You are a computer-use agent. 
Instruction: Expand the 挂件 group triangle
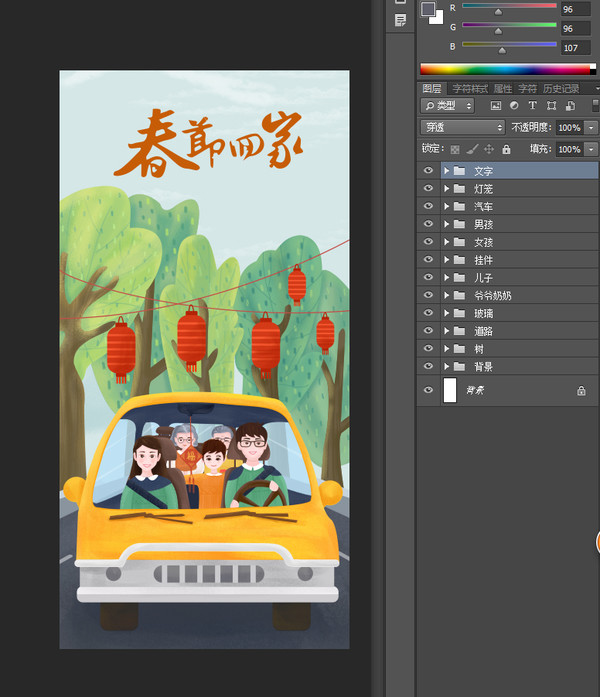click(x=446, y=260)
